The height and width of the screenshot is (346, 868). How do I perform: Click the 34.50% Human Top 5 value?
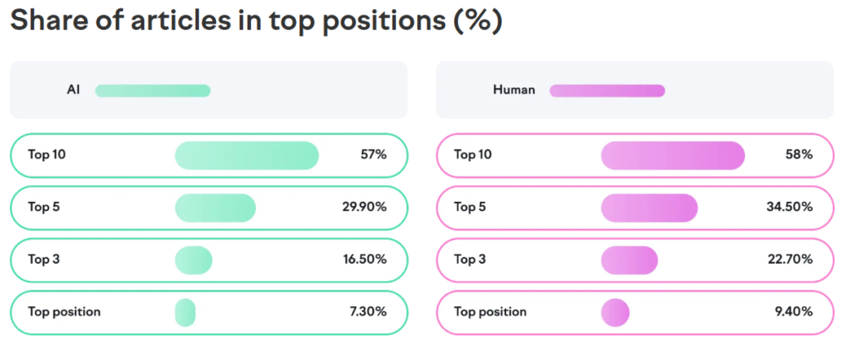click(790, 208)
